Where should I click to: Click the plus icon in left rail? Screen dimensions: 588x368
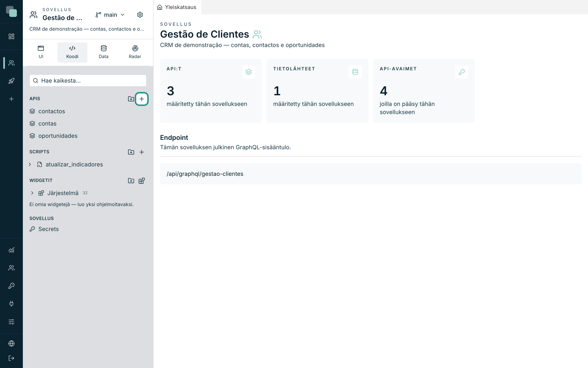[x=11, y=99]
